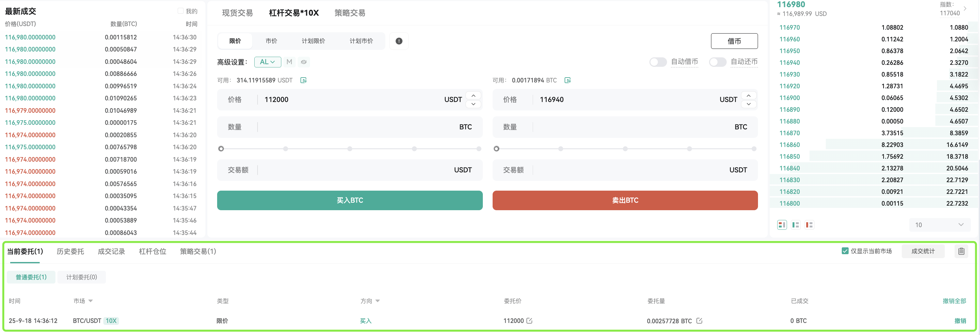Select the combined order book view icon

[782, 225]
